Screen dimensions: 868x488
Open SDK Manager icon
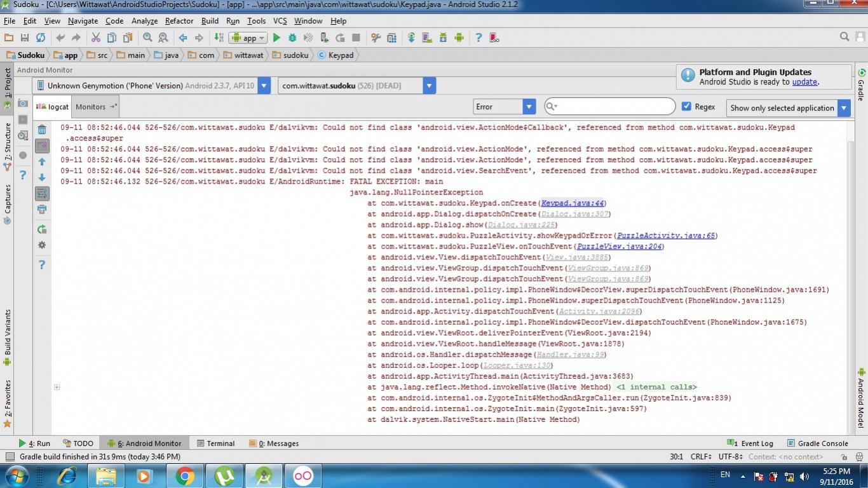click(x=443, y=38)
